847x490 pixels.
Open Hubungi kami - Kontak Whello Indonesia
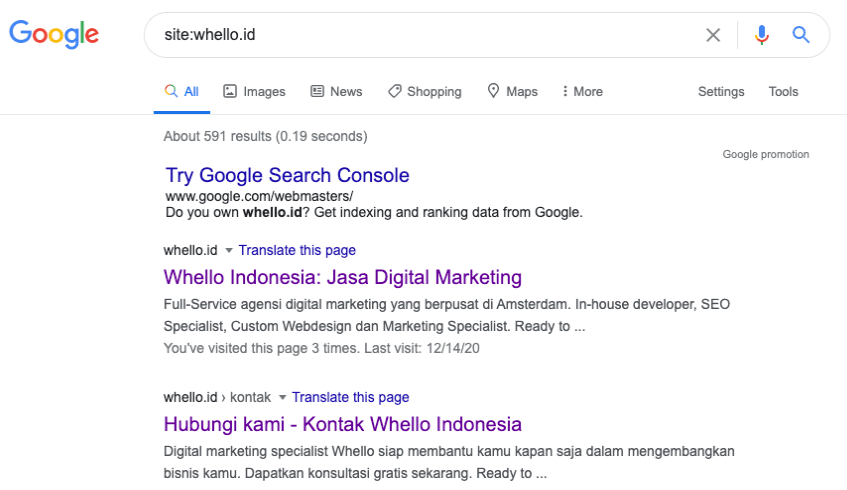click(342, 423)
